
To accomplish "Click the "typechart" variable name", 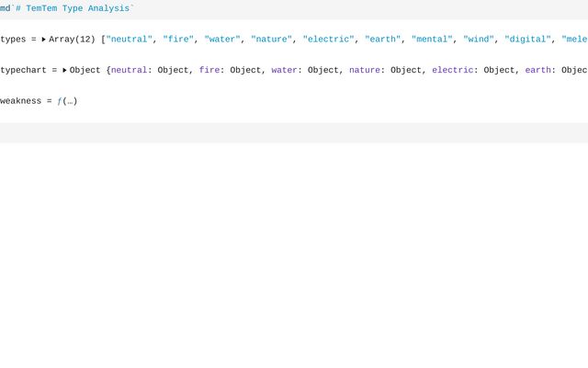I will point(23,70).
